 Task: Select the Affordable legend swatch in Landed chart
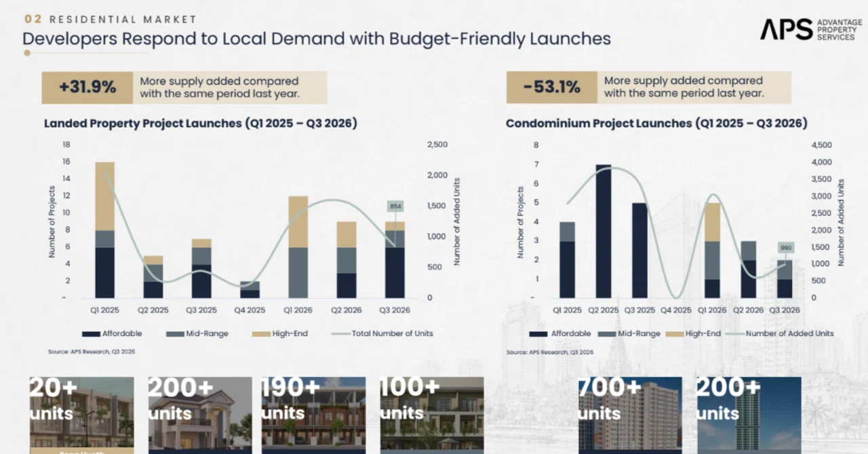[x=91, y=334]
